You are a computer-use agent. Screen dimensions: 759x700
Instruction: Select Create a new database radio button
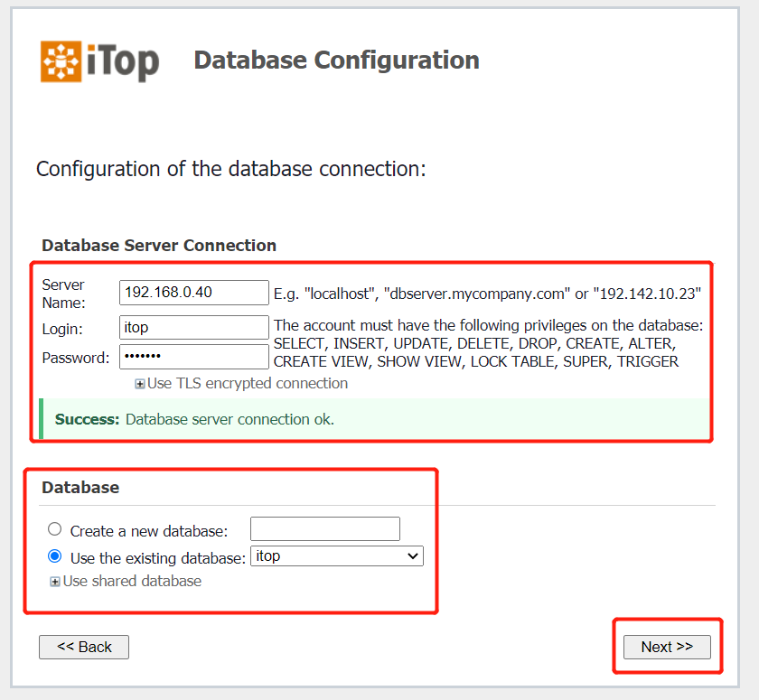tap(55, 529)
